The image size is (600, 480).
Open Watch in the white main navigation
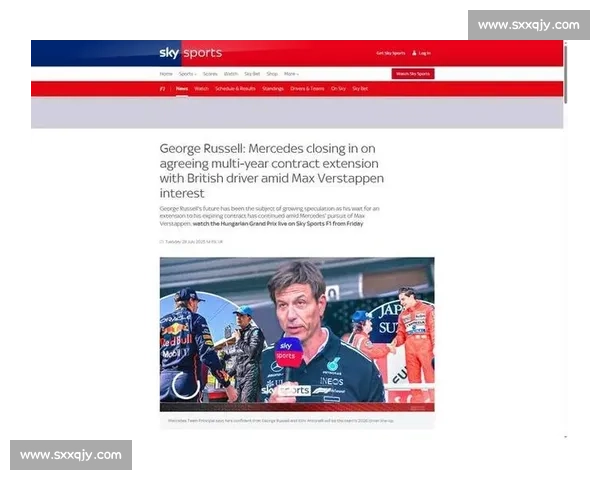coord(231,74)
